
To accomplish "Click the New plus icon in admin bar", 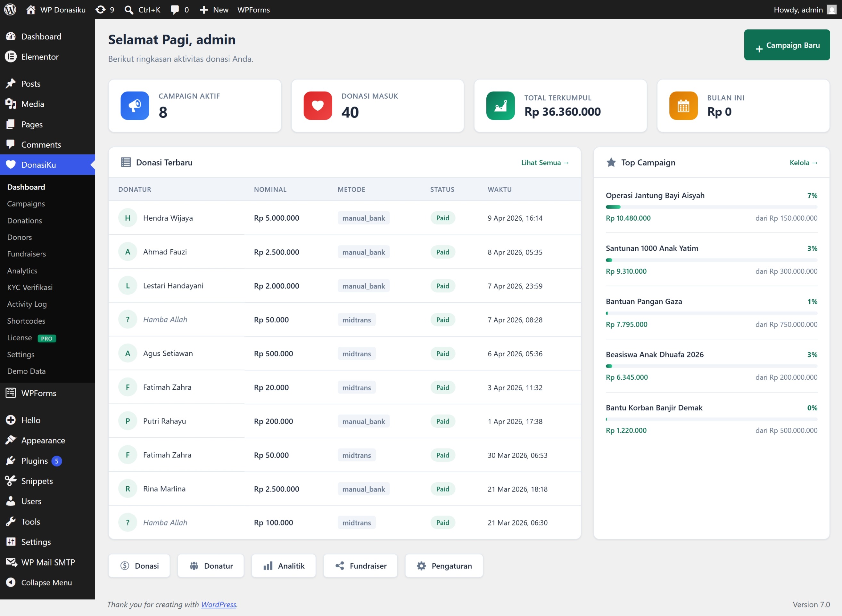I will click(x=204, y=10).
